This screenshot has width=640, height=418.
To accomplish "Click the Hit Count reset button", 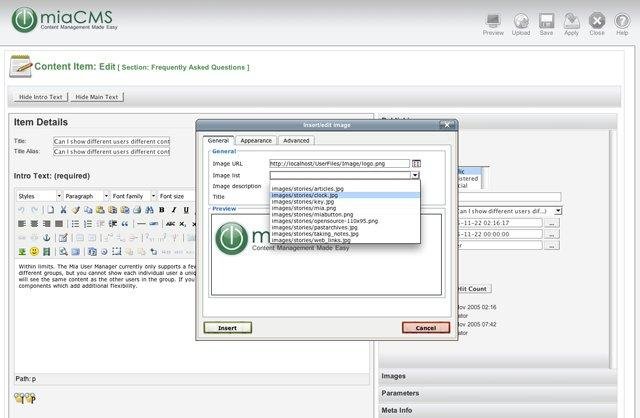I will pos(473,289).
